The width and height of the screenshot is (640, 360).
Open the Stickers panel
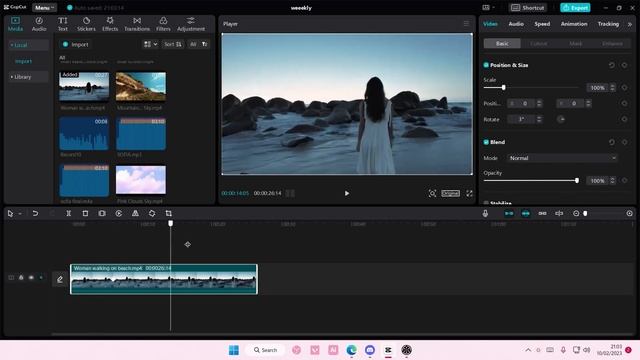[86, 24]
